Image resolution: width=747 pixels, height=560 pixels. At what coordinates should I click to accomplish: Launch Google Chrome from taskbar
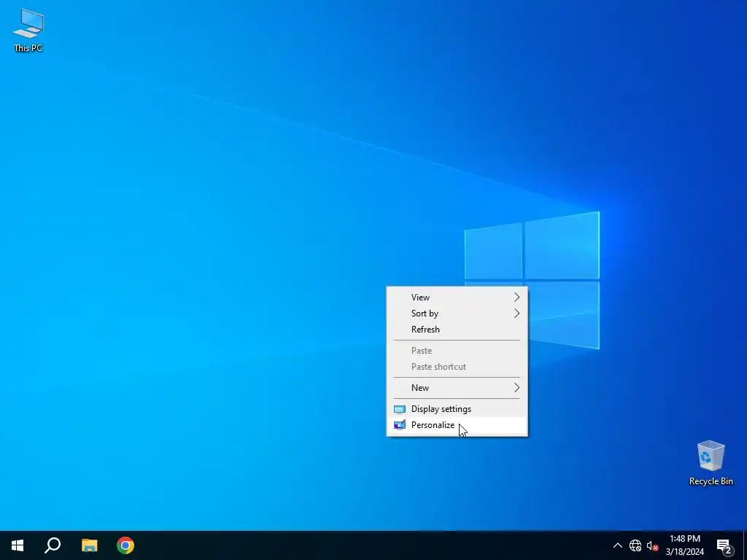tap(125, 545)
